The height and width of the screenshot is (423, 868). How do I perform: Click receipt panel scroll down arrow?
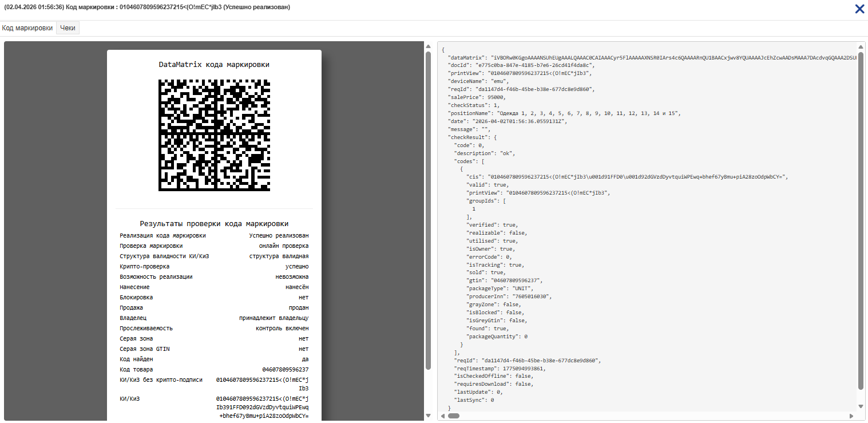point(428,415)
